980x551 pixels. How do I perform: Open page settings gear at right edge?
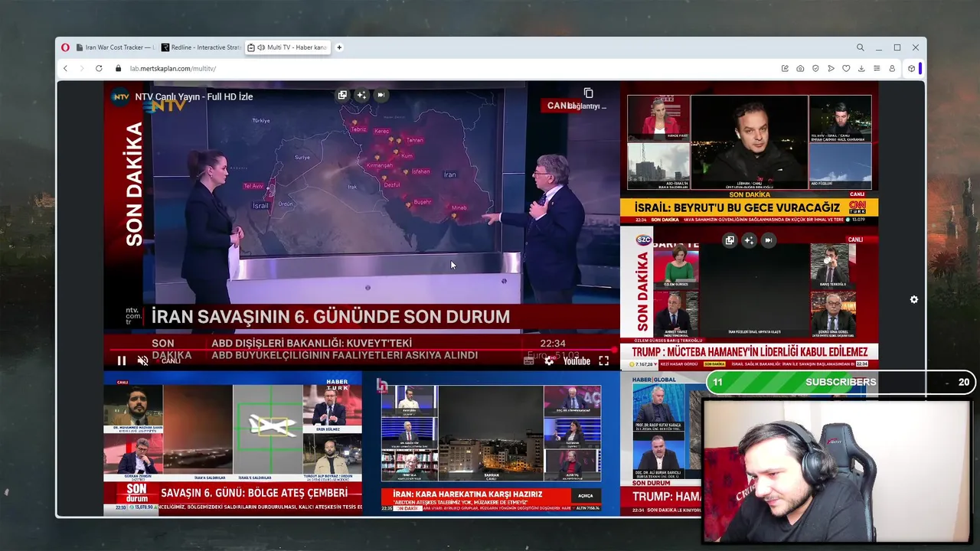click(913, 299)
